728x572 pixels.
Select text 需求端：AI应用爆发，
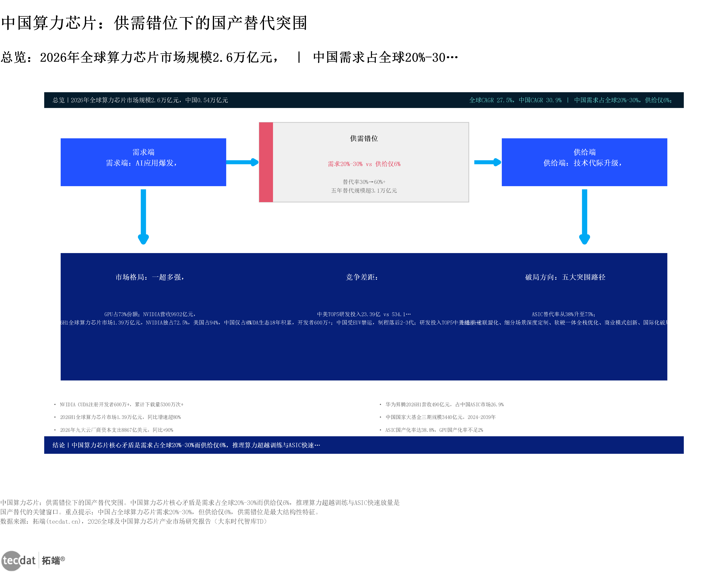click(x=142, y=163)
